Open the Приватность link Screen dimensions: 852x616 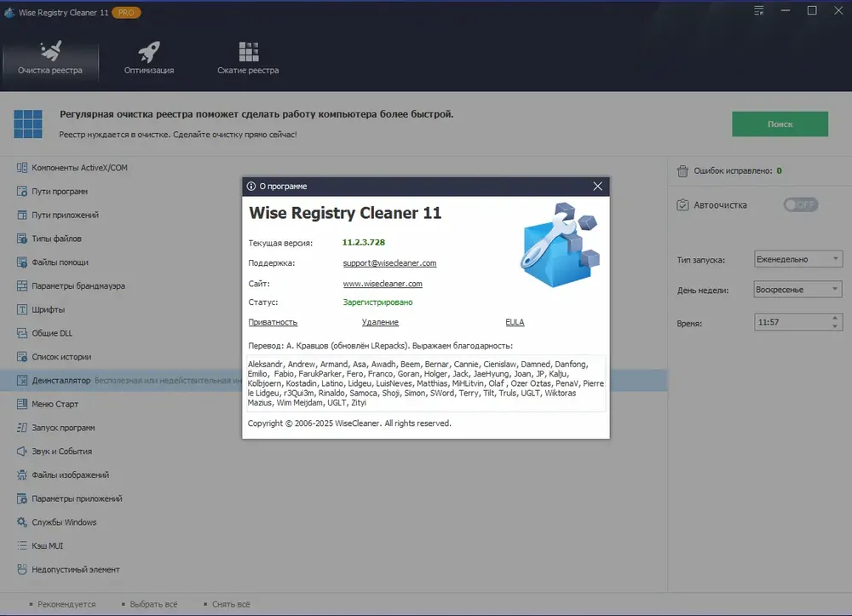click(273, 322)
